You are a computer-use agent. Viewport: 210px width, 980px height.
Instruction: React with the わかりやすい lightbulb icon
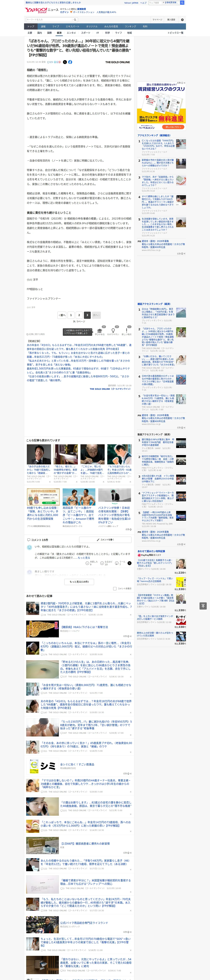113,331
